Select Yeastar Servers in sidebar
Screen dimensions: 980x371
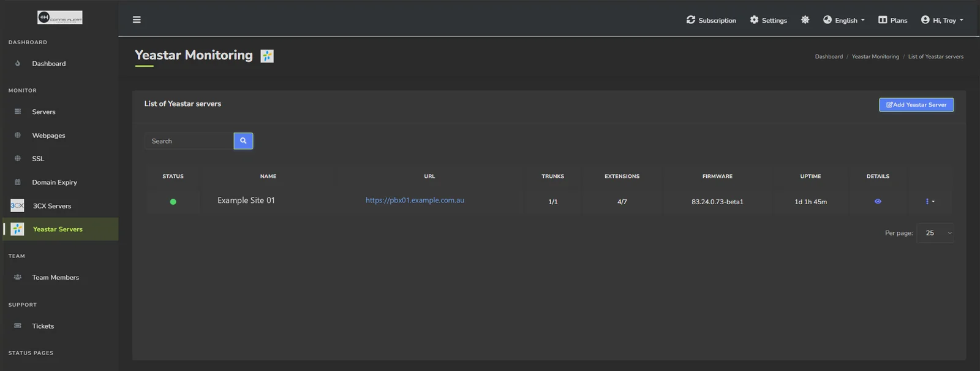(58, 229)
